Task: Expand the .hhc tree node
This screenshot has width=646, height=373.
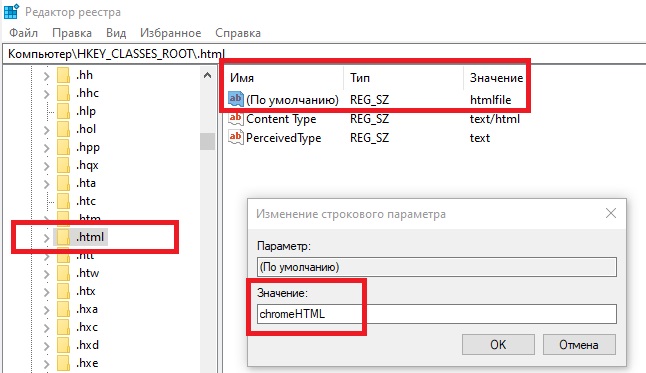Action: (46, 94)
